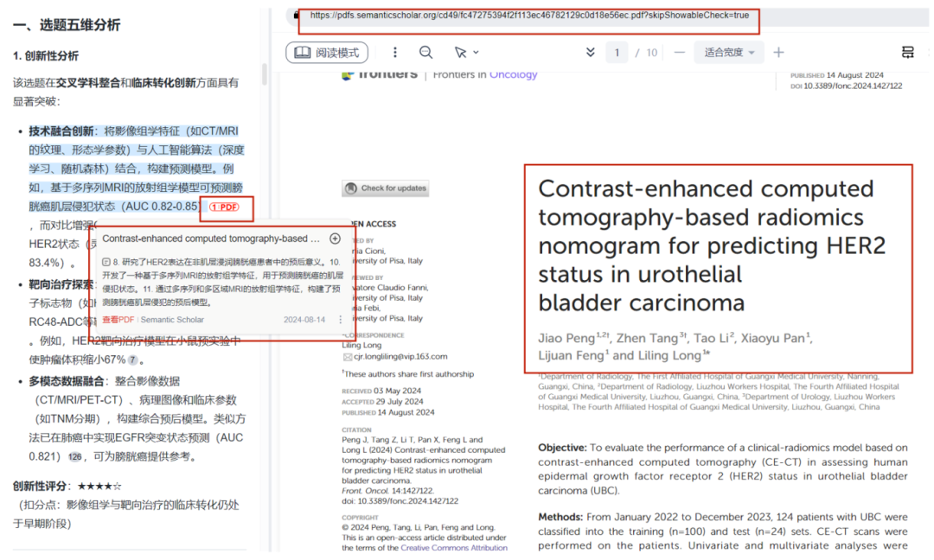Click the total page count 10
The image size is (934, 560).
652,53
